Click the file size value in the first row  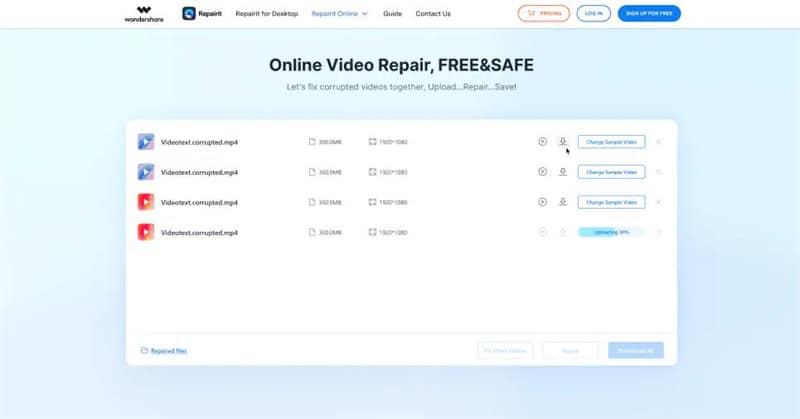pos(330,142)
